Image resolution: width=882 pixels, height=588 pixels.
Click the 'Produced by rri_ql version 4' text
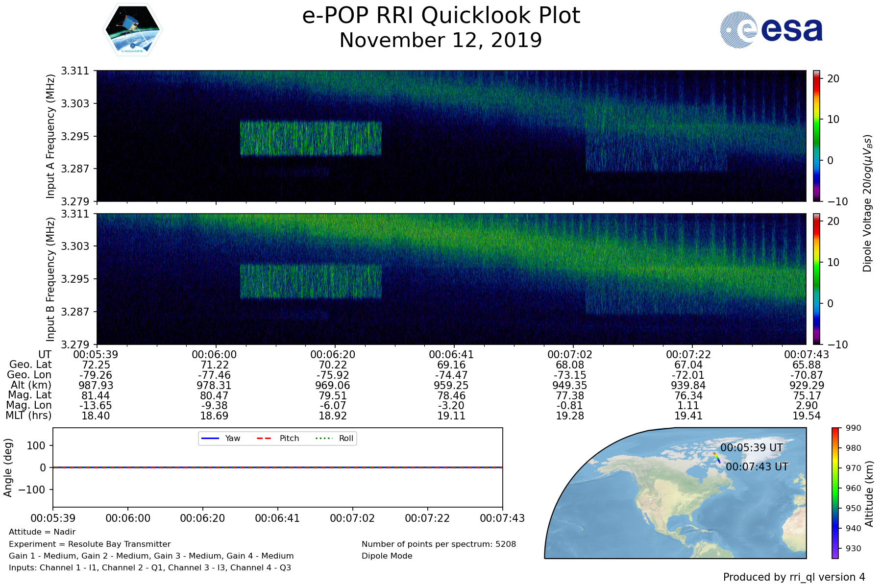[x=794, y=577]
